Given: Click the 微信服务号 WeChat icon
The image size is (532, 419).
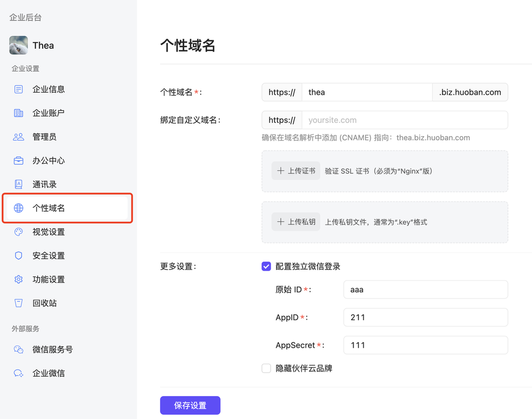Looking at the screenshot, I should point(19,350).
